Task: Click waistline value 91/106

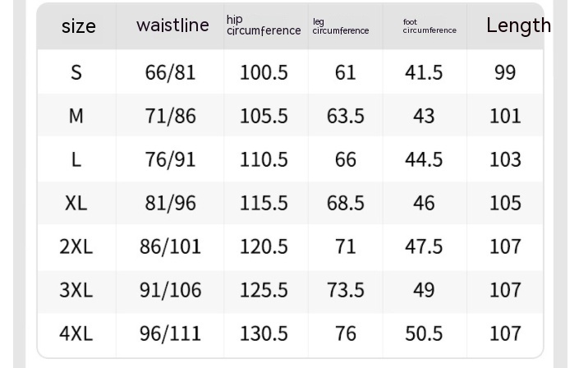Action: pos(170,289)
